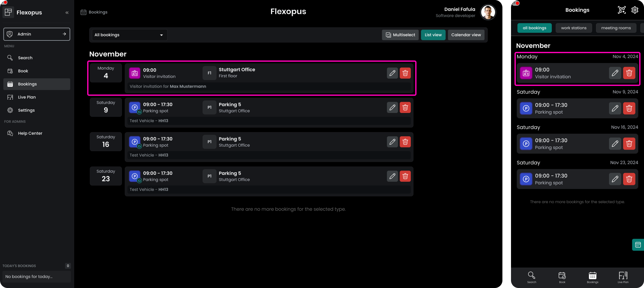Image resolution: width=644 pixels, height=288 pixels.
Task: Open the settings gear in mobile header
Action: 635,10
